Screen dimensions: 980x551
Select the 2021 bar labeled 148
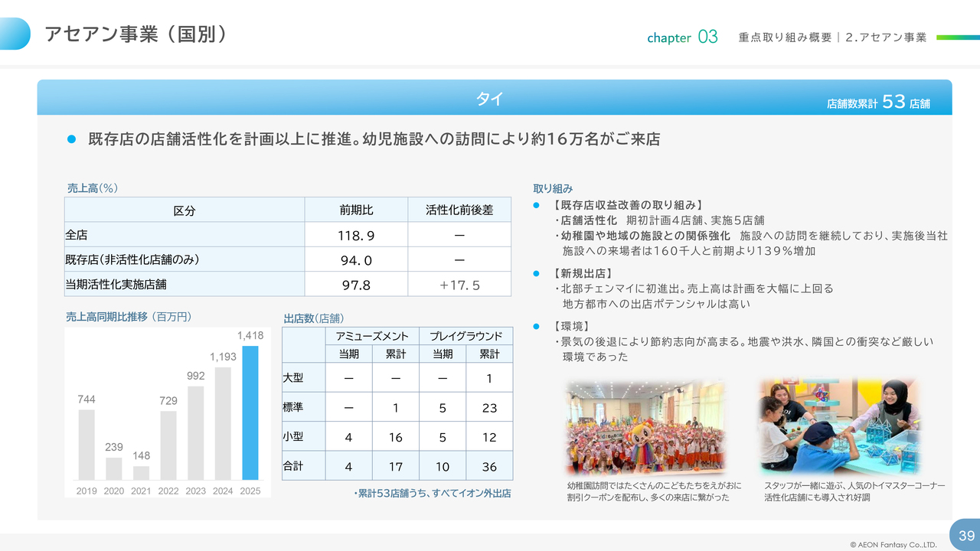click(141, 473)
